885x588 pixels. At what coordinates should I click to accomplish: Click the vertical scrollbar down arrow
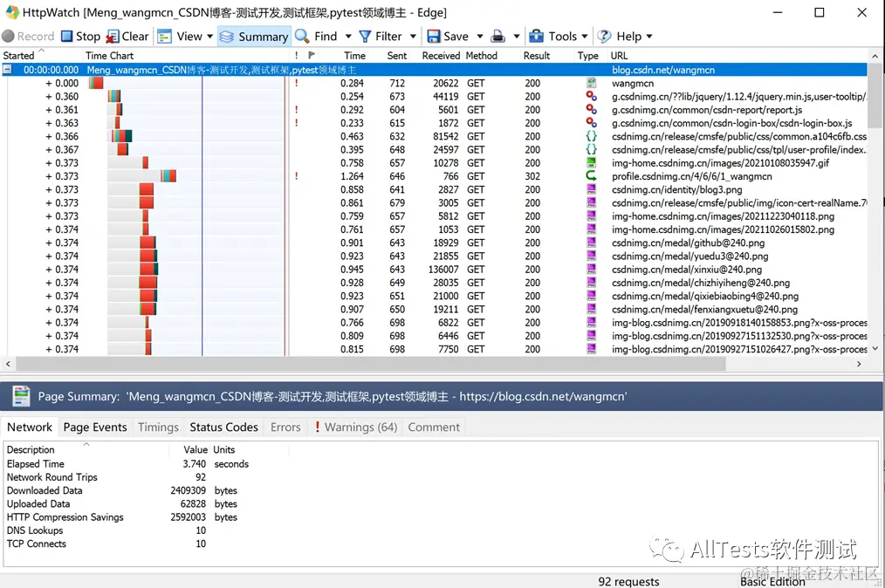point(875,349)
